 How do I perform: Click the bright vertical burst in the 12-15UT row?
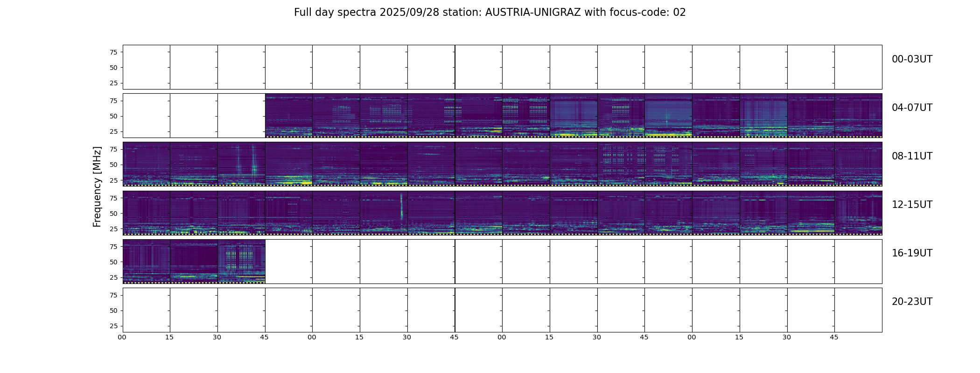tap(401, 207)
